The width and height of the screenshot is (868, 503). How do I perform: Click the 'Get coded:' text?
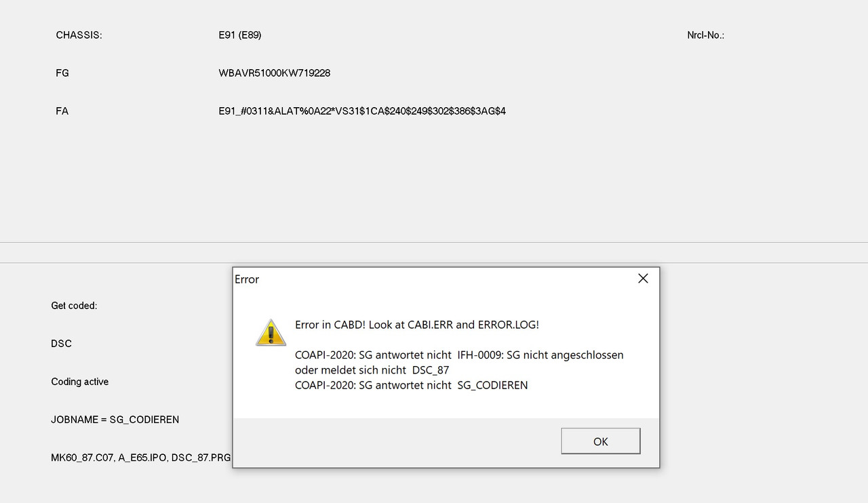(74, 306)
